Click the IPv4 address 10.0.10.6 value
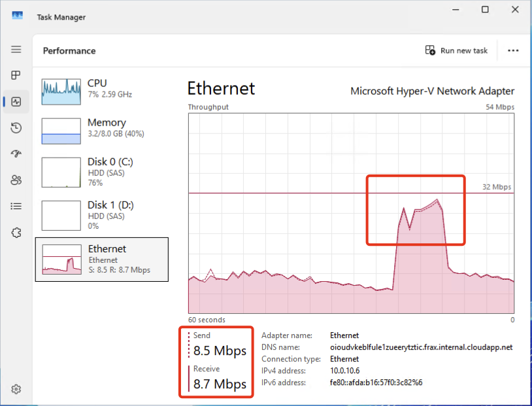The height and width of the screenshot is (406, 532). pos(346,371)
